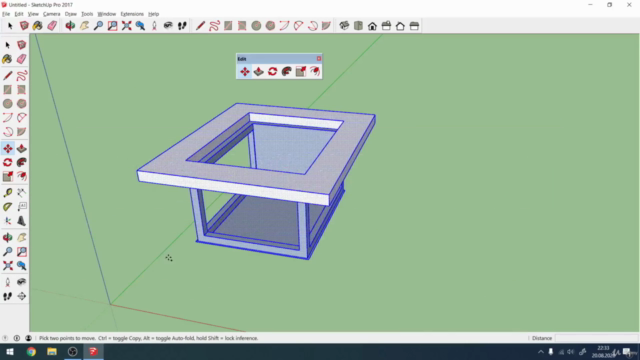Expand hidden system tray icons
640x360 pixels.
coord(540,351)
